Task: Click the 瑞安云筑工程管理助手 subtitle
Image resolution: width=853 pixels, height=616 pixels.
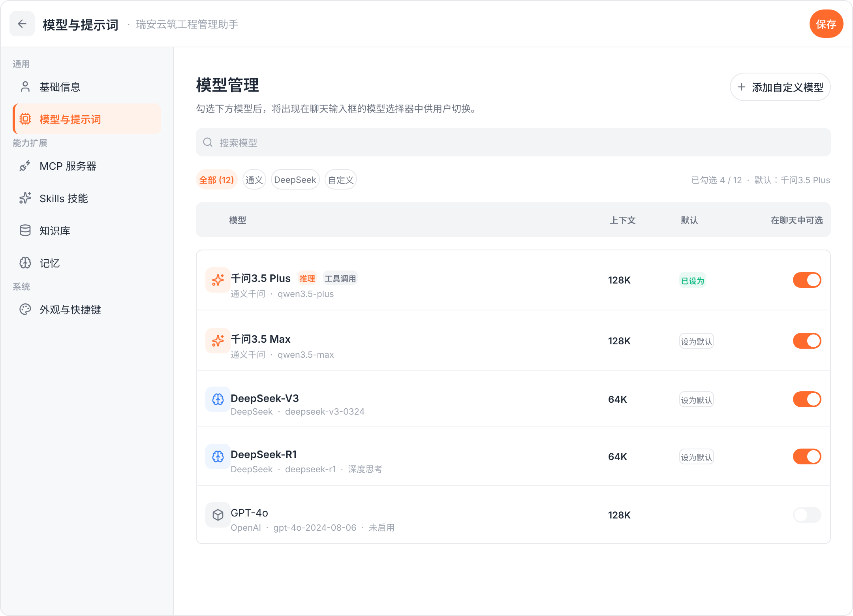Action: click(x=187, y=24)
